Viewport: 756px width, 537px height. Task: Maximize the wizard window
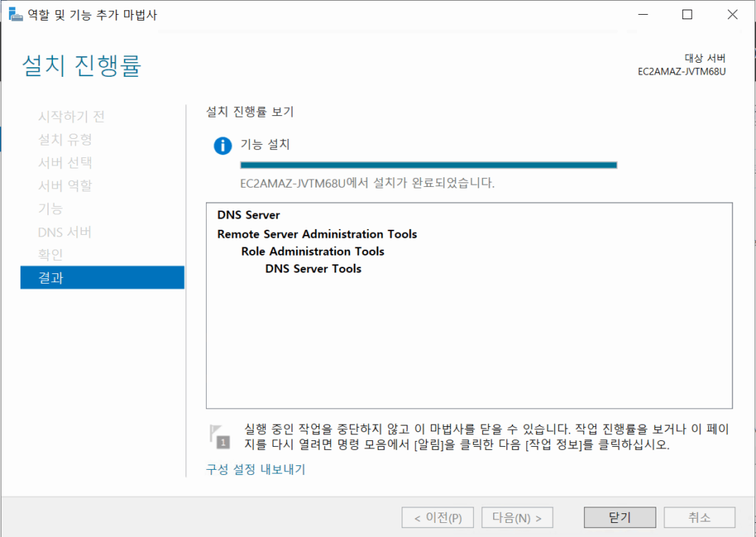687,15
